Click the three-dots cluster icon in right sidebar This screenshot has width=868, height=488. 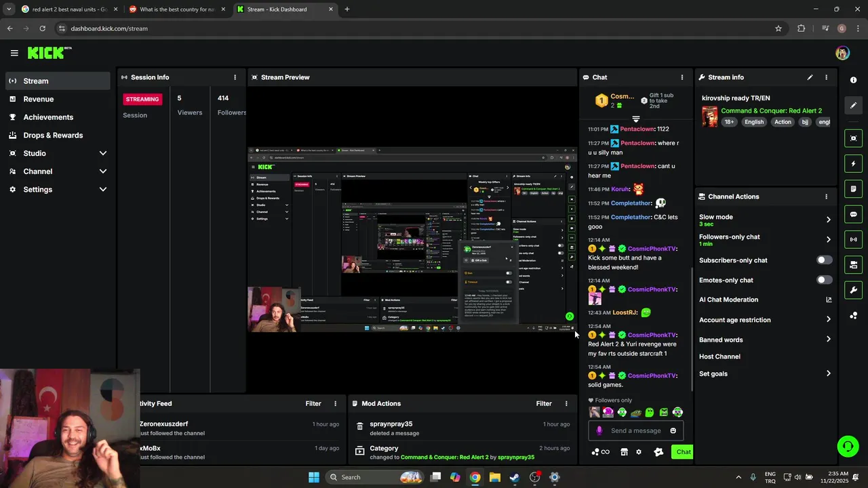tap(853, 315)
